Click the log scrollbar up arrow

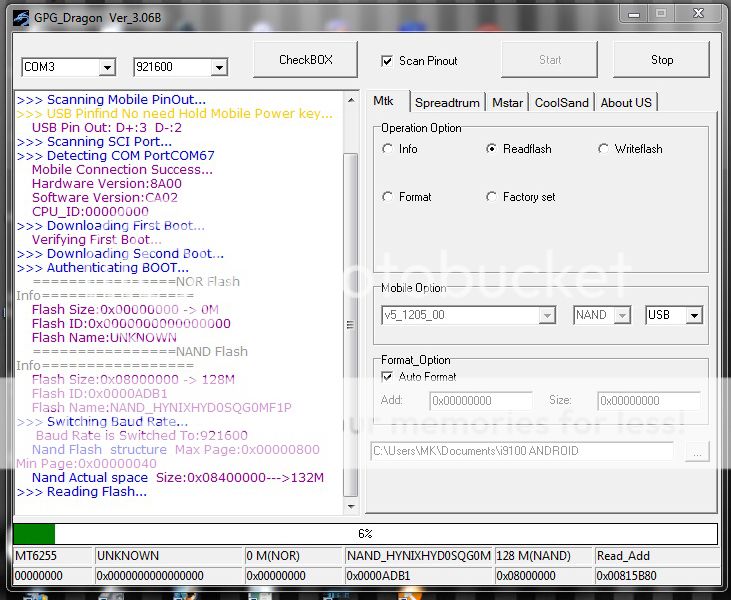coord(350,100)
